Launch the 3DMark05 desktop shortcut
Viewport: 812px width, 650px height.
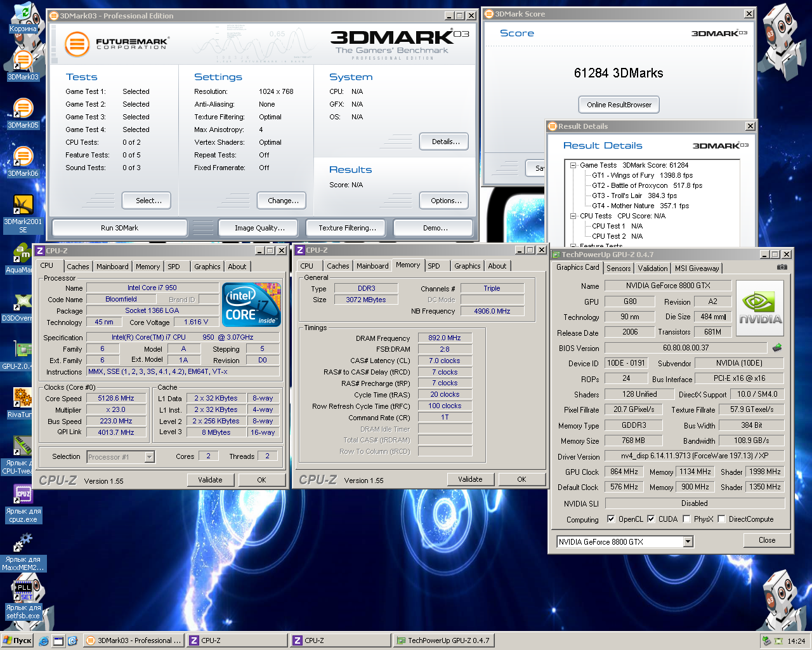pos(23,114)
